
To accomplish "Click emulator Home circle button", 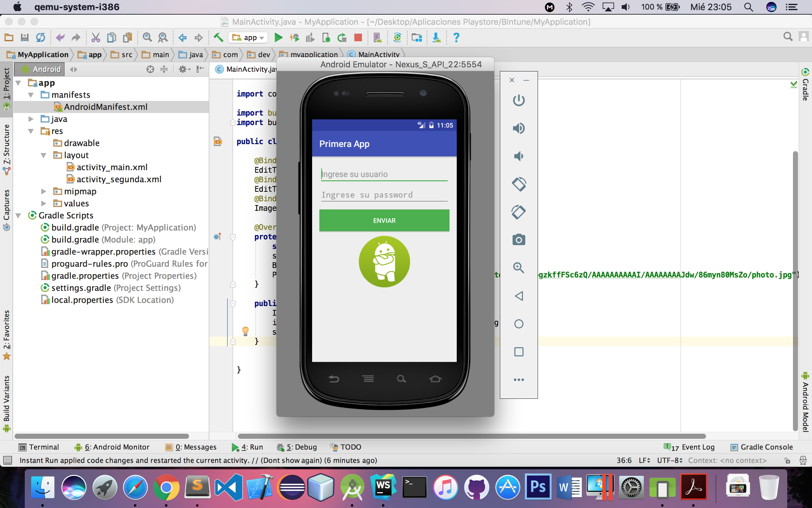I will pos(519,324).
